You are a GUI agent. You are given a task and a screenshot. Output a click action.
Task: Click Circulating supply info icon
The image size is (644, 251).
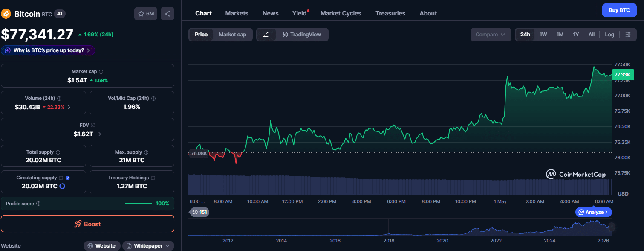[x=61, y=178]
